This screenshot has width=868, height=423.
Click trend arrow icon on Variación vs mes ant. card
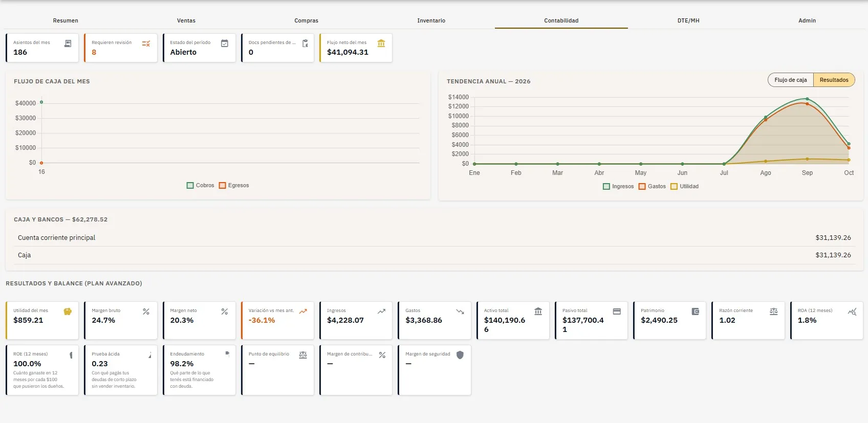303,311
